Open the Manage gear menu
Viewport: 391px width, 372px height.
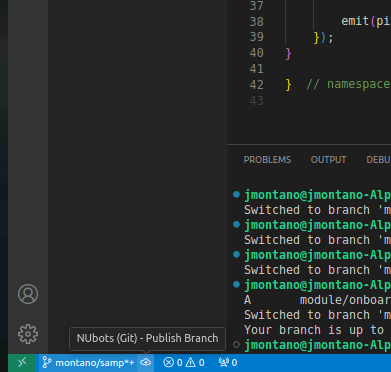click(28, 334)
